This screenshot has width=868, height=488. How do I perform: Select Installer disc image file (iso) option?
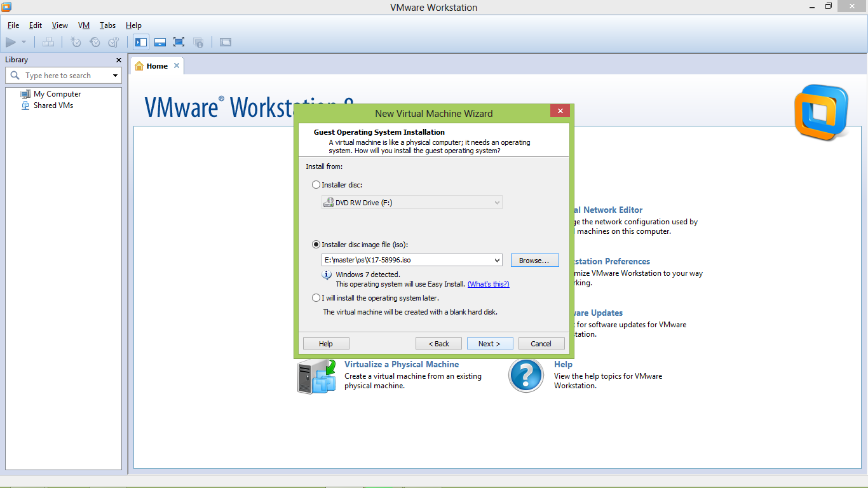point(316,245)
